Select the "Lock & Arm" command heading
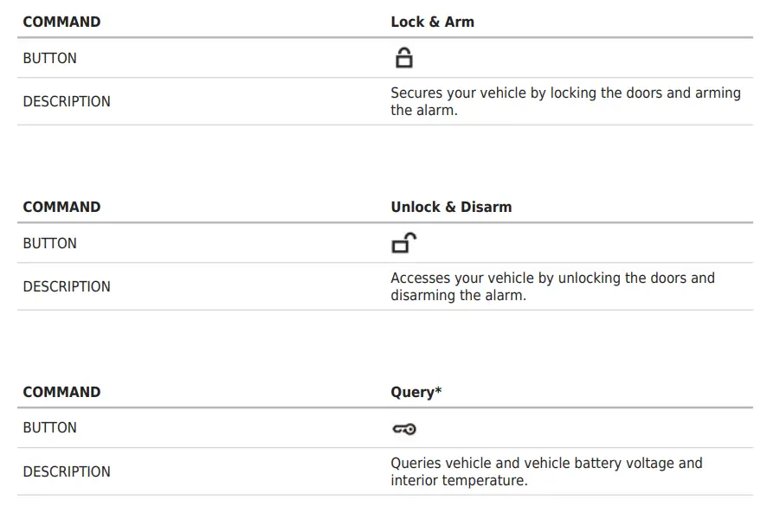Screen dimensions: 780x532 pyautogui.click(x=432, y=22)
